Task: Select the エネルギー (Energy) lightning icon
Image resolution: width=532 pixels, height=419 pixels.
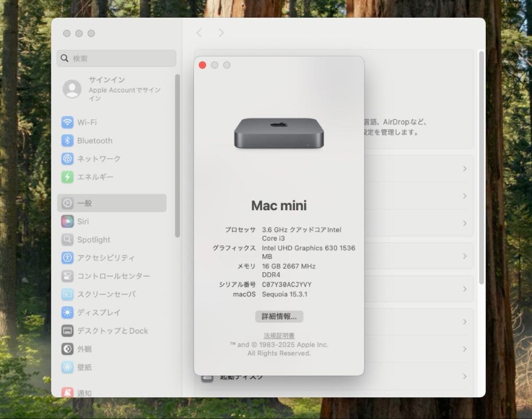Action: [67, 177]
